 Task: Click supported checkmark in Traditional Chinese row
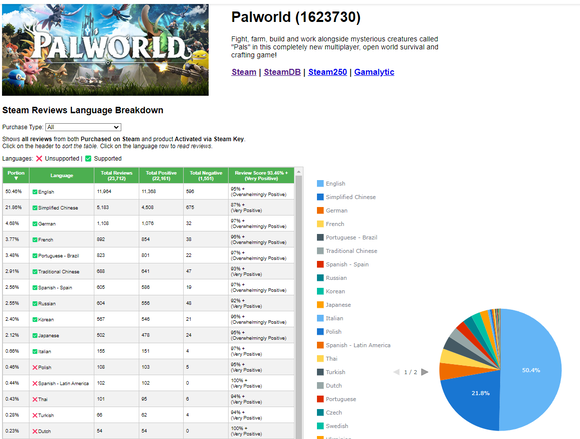35,271
